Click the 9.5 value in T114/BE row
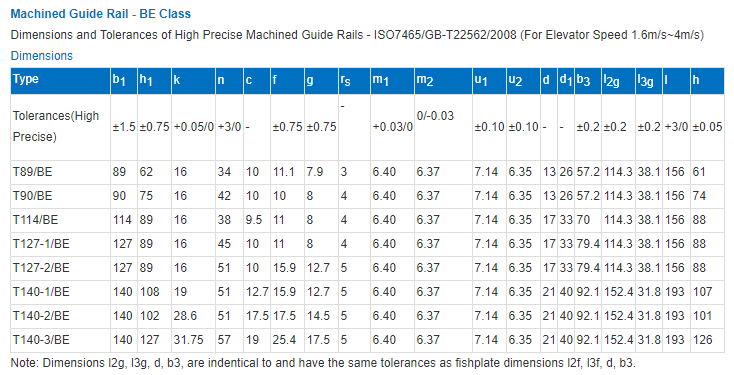The width and height of the screenshot is (734, 375). pyautogui.click(x=253, y=220)
